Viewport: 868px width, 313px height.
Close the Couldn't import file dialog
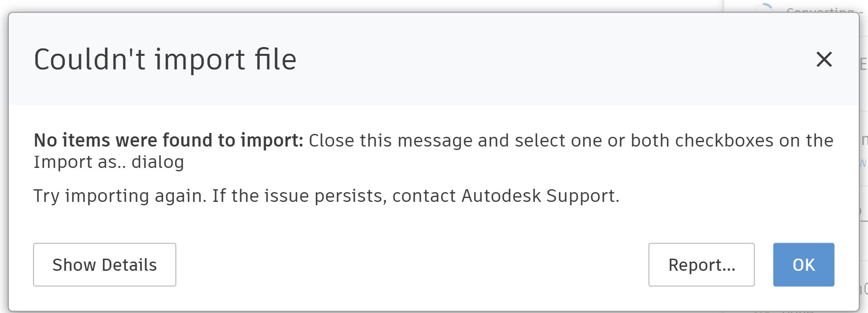point(824,60)
